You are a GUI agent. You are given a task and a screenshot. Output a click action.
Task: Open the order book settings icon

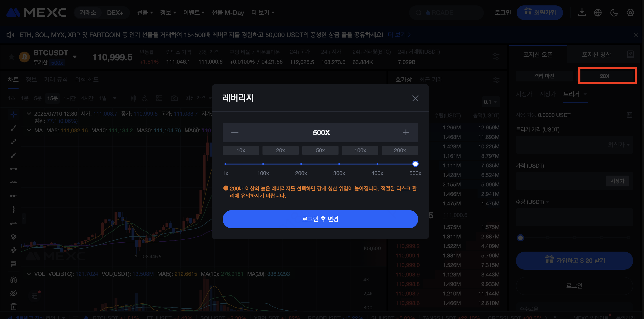[496, 80]
